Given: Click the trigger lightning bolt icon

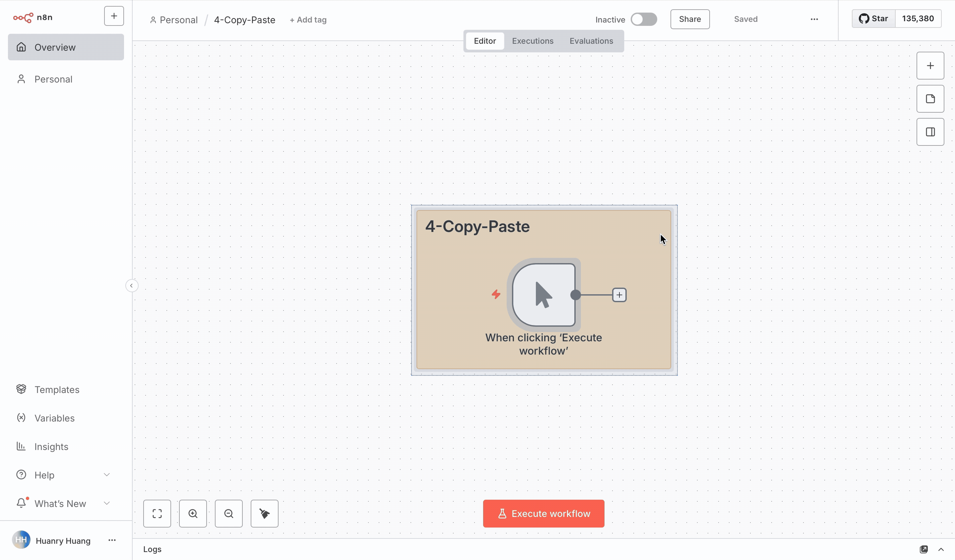Looking at the screenshot, I should [496, 294].
